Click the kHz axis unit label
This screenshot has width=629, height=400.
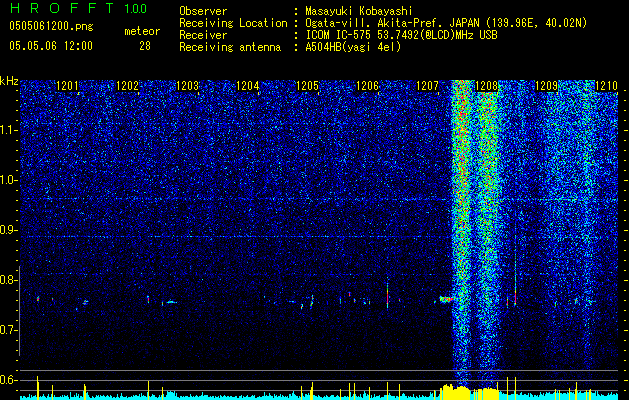[x=9, y=81]
